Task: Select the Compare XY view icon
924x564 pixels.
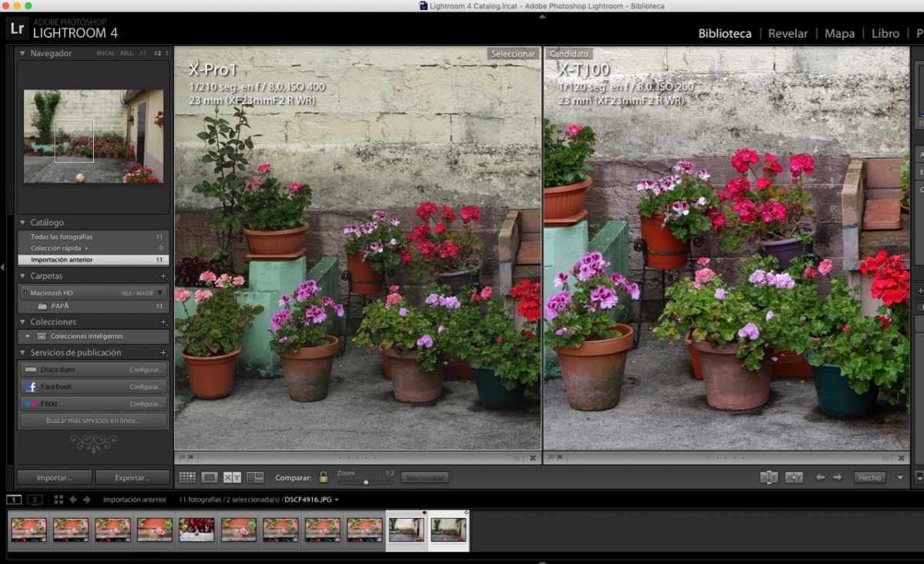Action: (x=232, y=478)
